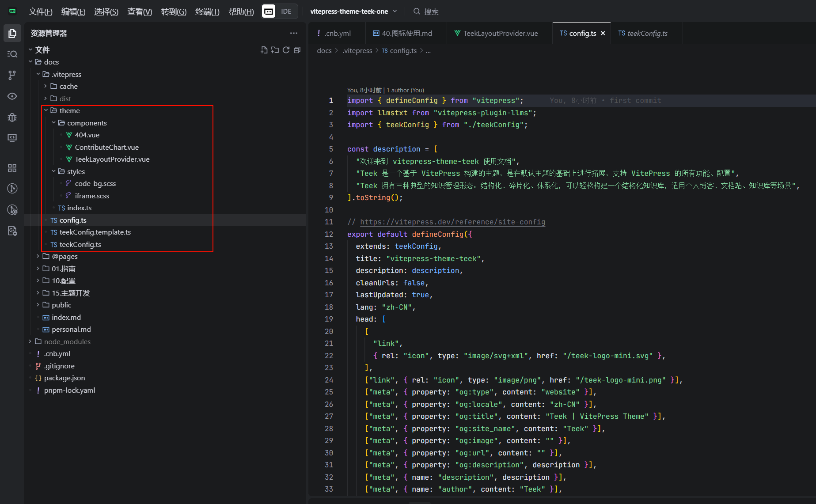Screen dimensions: 816x504
Task: Collapse all folders in explorer
Action: 297,50
